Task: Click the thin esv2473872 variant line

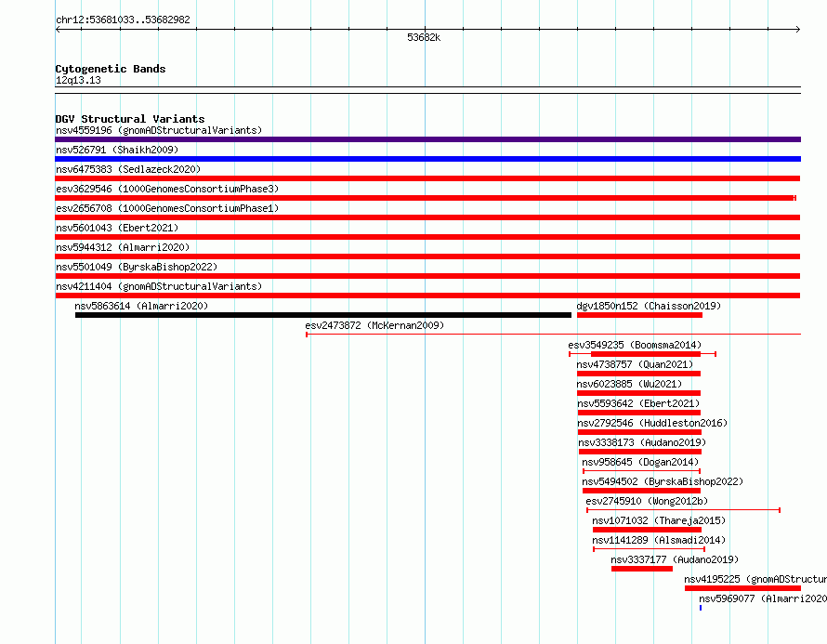Action: tap(553, 335)
